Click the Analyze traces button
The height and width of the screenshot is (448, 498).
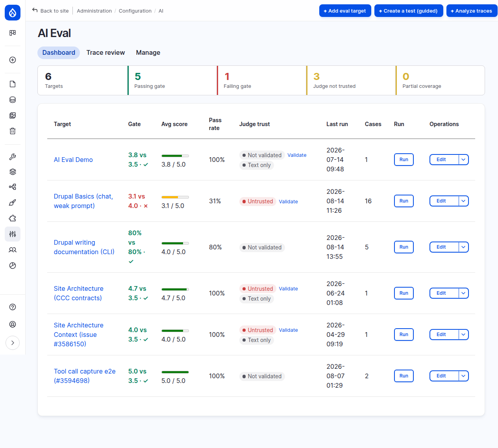(472, 11)
